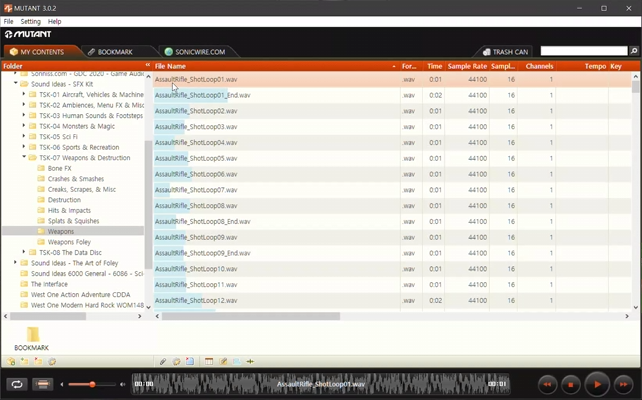Click the volume-down speaker icon left of slider

click(62, 384)
